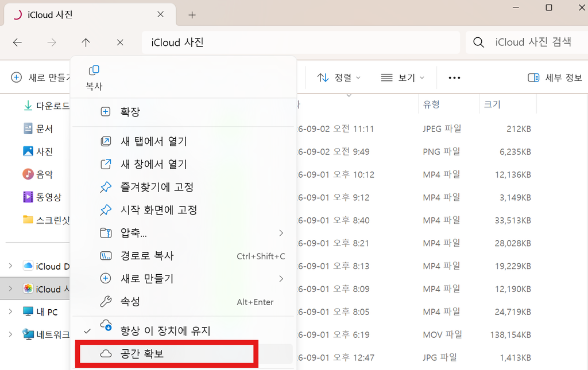Open 음악 in the sidebar

pyautogui.click(x=38, y=174)
